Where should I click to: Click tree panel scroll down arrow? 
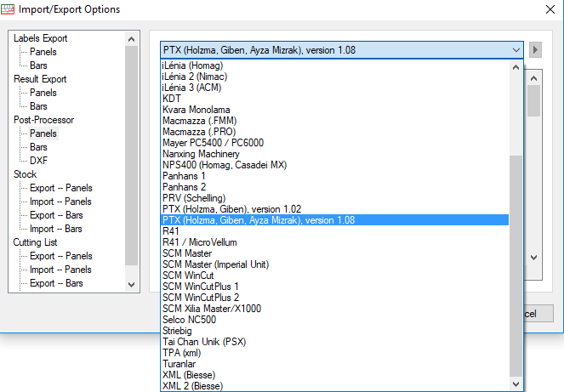[x=131, y=285]
